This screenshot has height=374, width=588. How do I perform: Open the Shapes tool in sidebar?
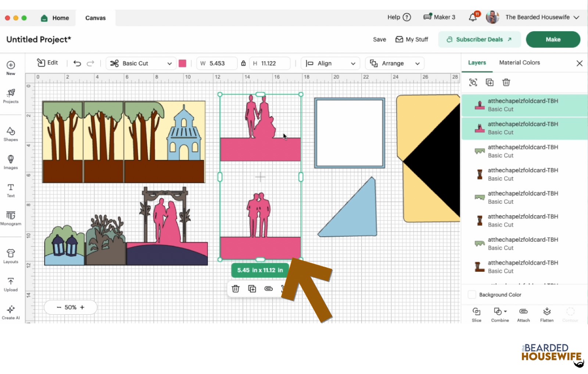coord(11,134)
